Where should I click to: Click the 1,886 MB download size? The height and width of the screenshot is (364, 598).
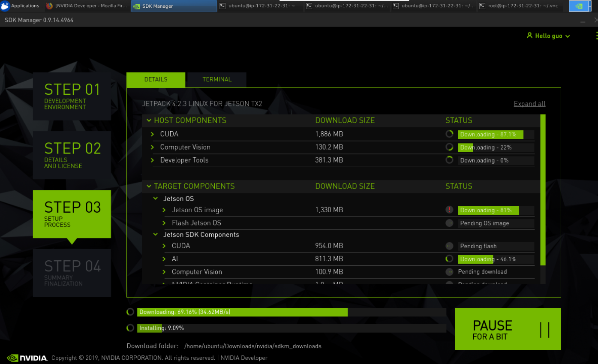(329, 134)
